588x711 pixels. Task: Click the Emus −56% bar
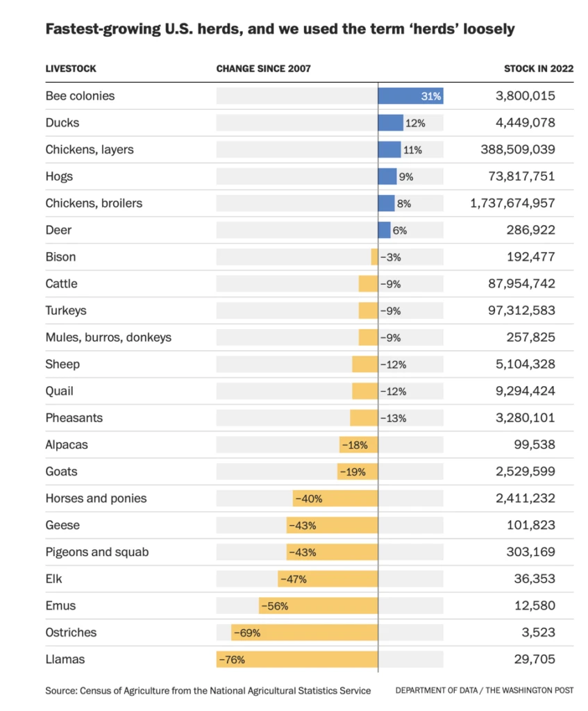tap(318, 605)
